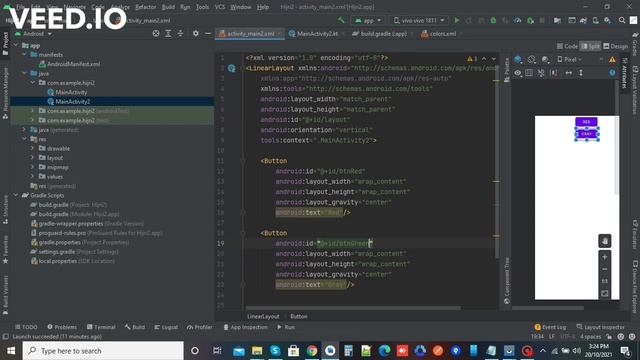
Task: Toggle the Palette side panel tab
Action: click(507, 69)
